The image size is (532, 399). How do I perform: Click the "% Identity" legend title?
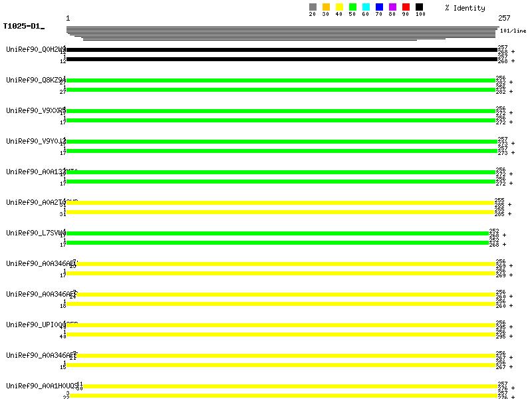coord(465,8)
